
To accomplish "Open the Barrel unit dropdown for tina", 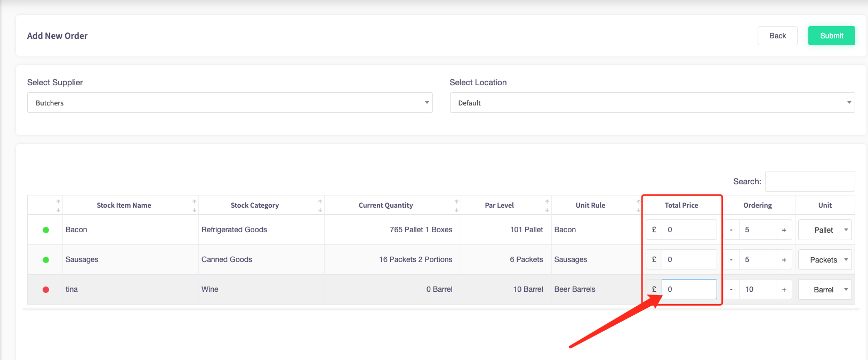I will 825,289.
